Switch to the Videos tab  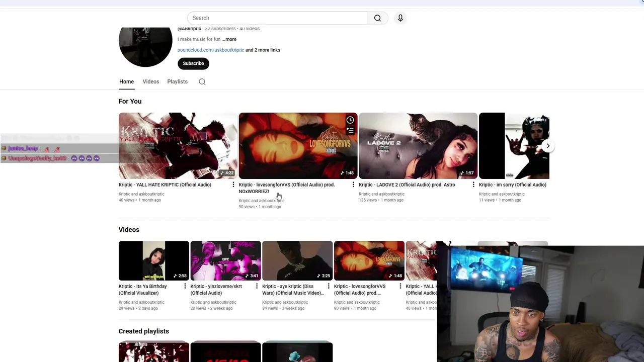pos(150,81)
